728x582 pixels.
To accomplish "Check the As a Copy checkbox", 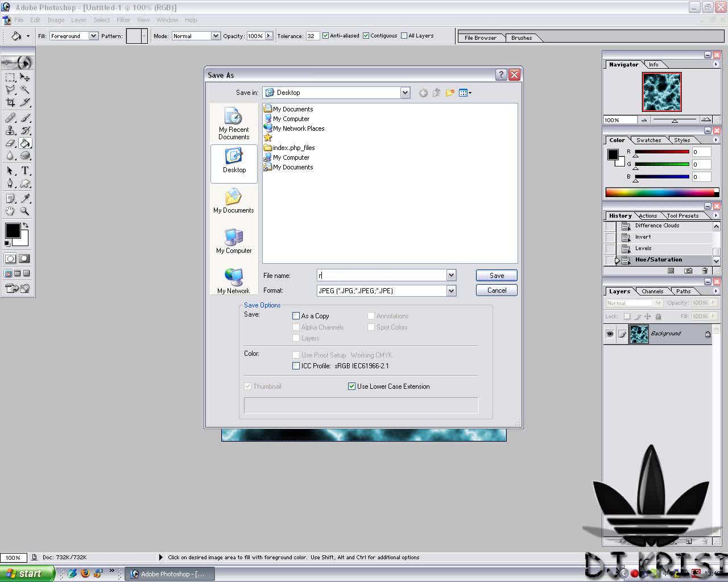I will coord(296,316).
